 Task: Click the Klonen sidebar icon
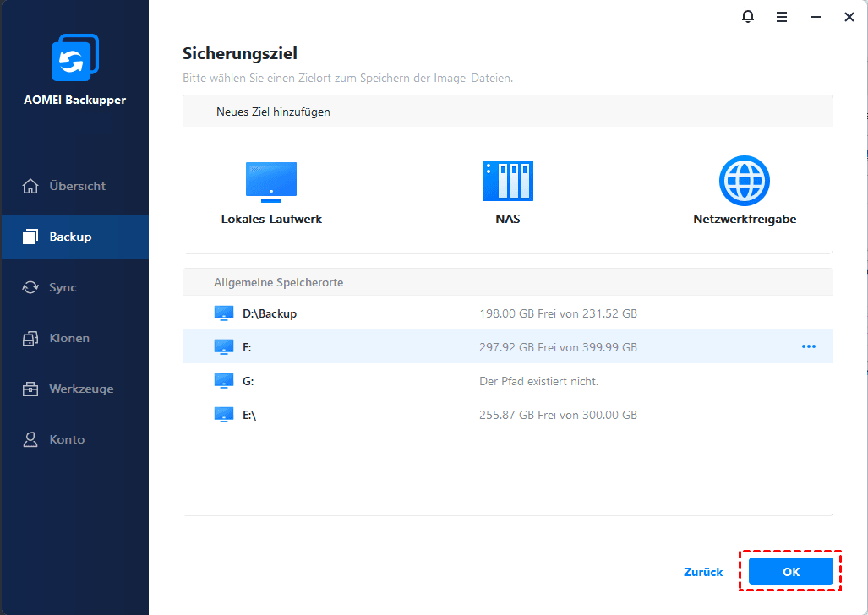pyautogui.click(x=30, y=338)
